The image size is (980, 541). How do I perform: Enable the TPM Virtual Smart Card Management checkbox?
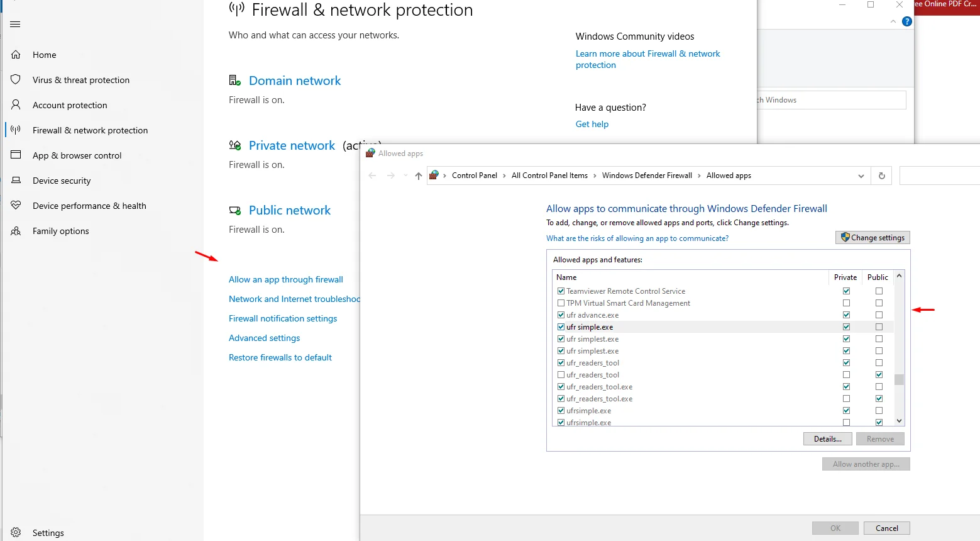click(561, 303)
